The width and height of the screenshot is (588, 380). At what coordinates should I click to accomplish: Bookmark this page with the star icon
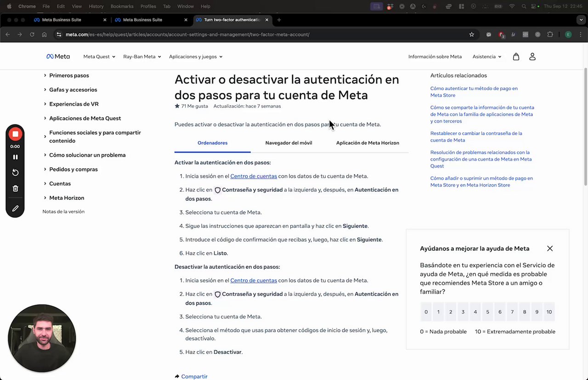(x=471, y=34)
